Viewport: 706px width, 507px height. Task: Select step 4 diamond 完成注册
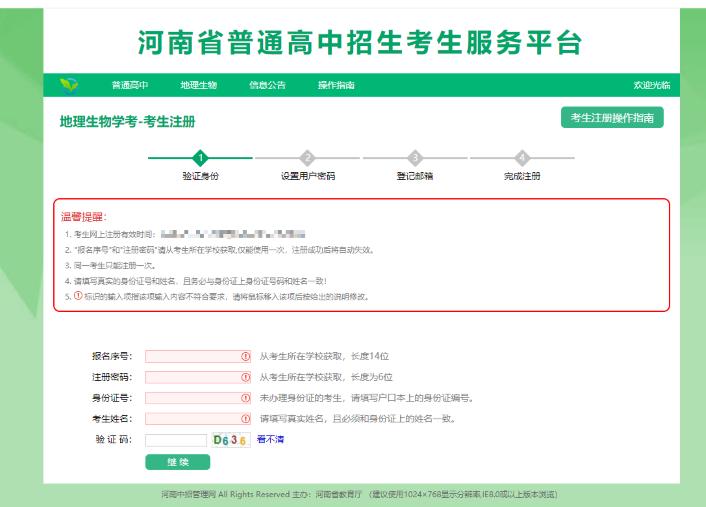pos(522,158)
